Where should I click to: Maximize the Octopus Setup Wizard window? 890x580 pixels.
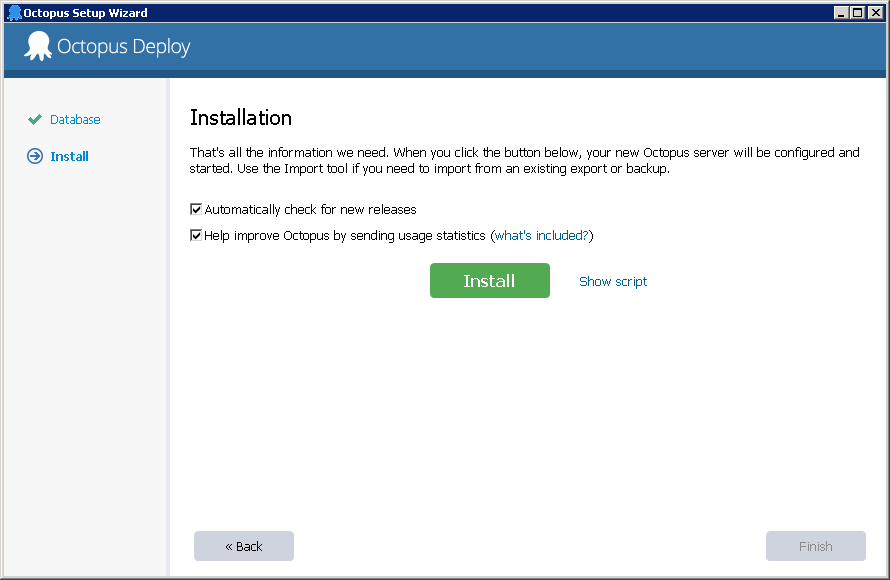pos(857,13)
